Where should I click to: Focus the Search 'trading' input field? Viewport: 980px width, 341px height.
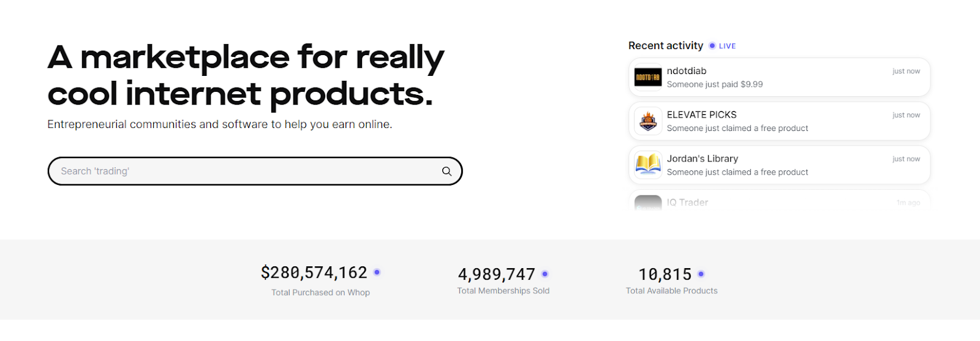(x=245, y=171)
